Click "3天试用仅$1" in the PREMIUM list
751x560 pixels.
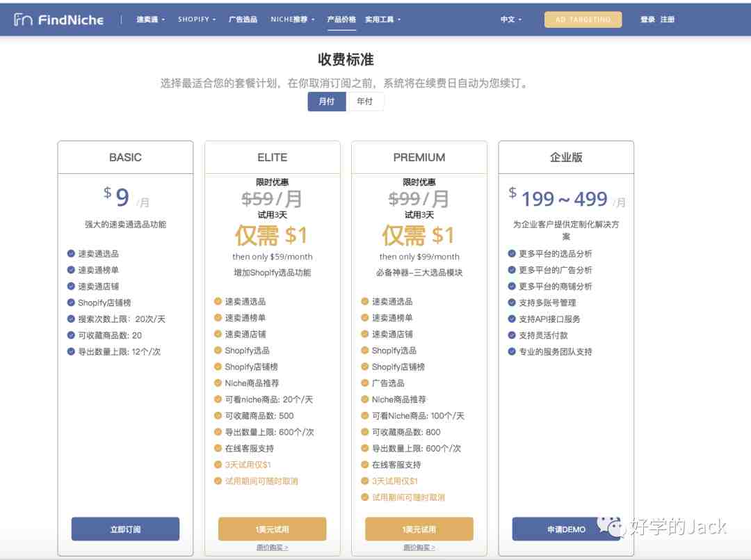coord(395,481)
